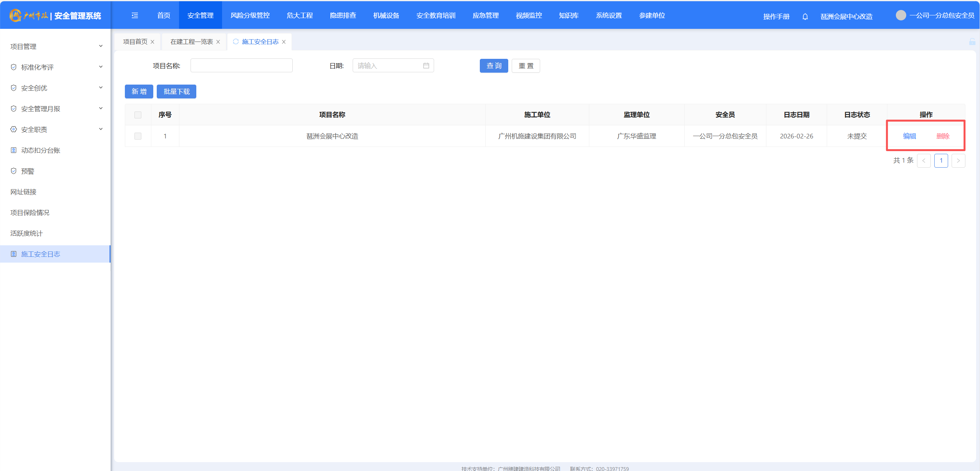Close the 在建工程一览表 tab

click(218, 42)
